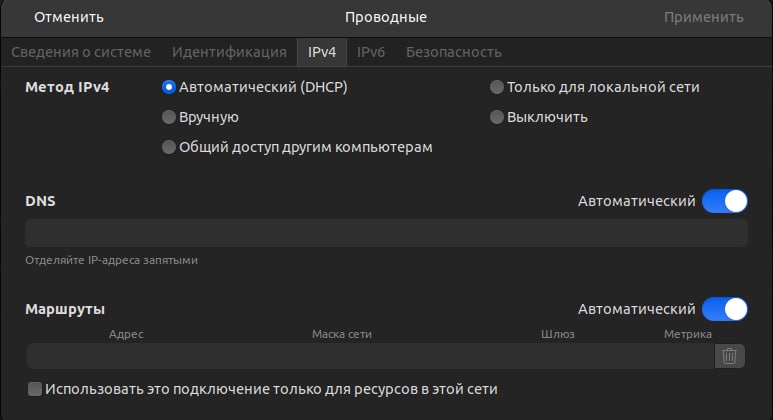Toggle the automatic DNS switch
The image size is (773, 420).
[x=724, y=201]
